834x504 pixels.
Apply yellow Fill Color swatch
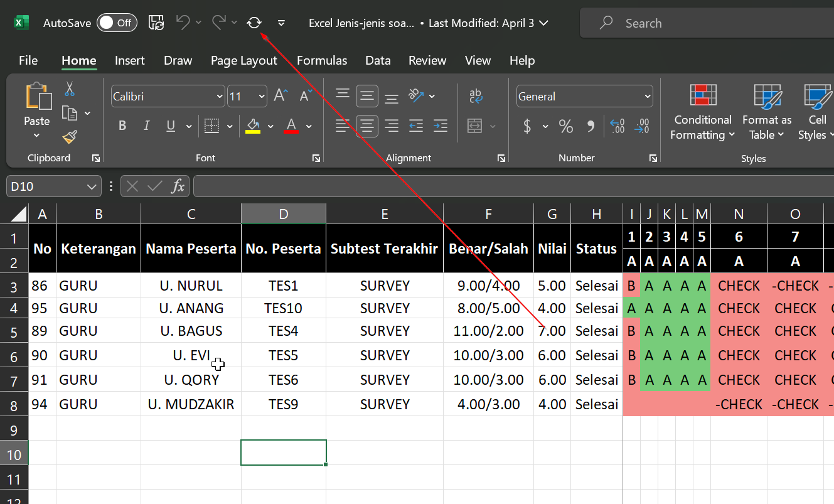(253, 126)
